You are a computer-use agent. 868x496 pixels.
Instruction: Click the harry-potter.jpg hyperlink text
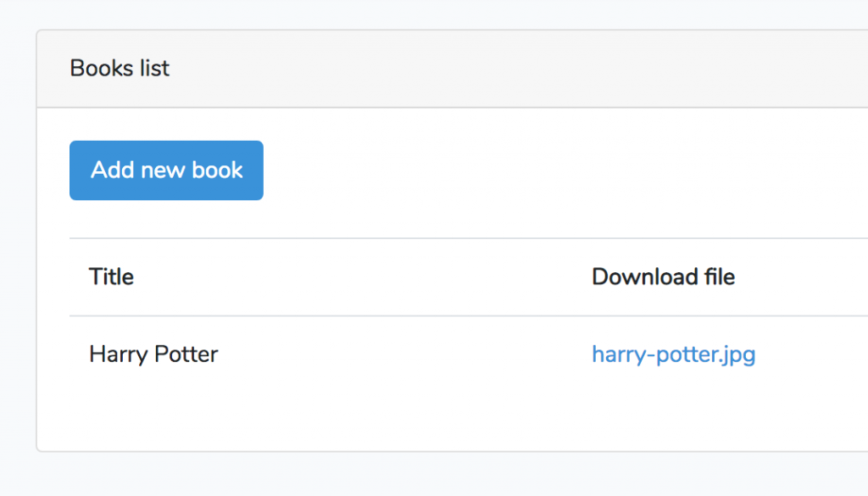click(x=674, y=354)
